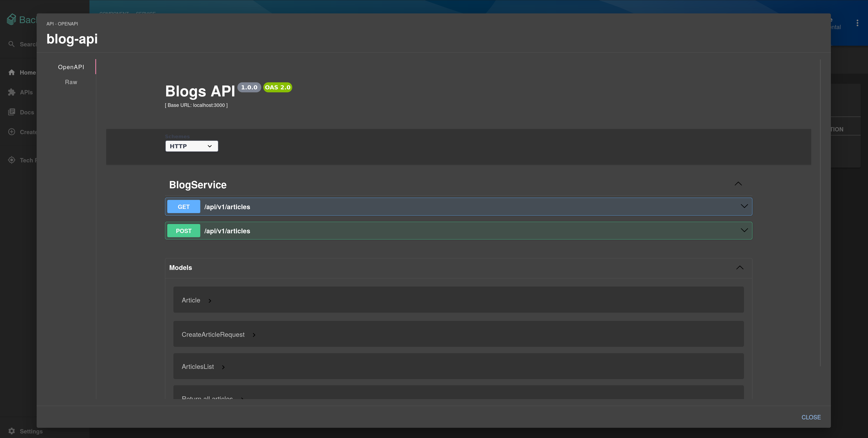868x438 pixels.
Task: Click Return all articles expander
Action: click(241, 399)
